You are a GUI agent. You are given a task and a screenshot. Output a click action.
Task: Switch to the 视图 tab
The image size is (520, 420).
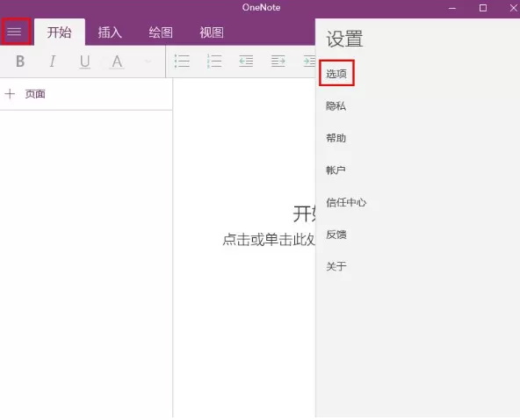tap(211, 33)
